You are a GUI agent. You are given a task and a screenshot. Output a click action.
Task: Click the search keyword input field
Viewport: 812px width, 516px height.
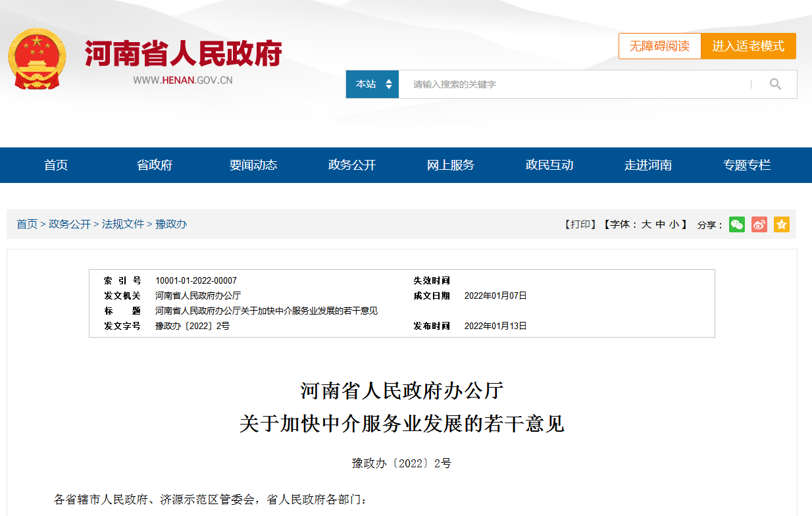(x=574, y=84)
